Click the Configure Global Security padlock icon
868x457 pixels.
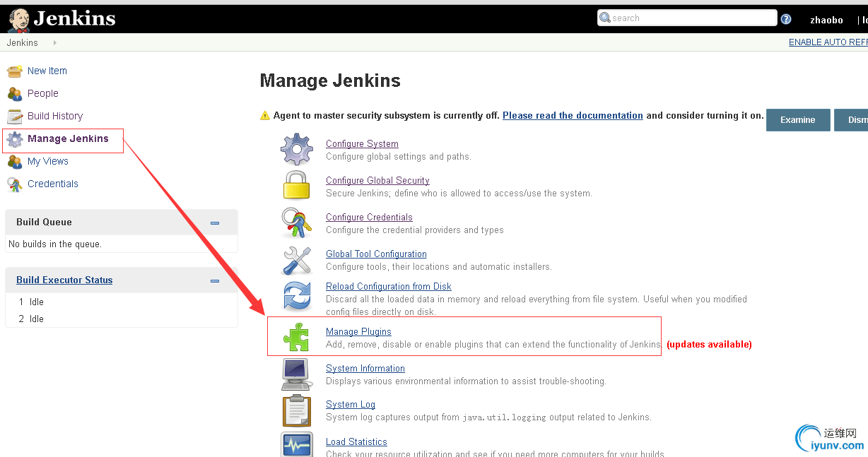(x=297, y=186)
